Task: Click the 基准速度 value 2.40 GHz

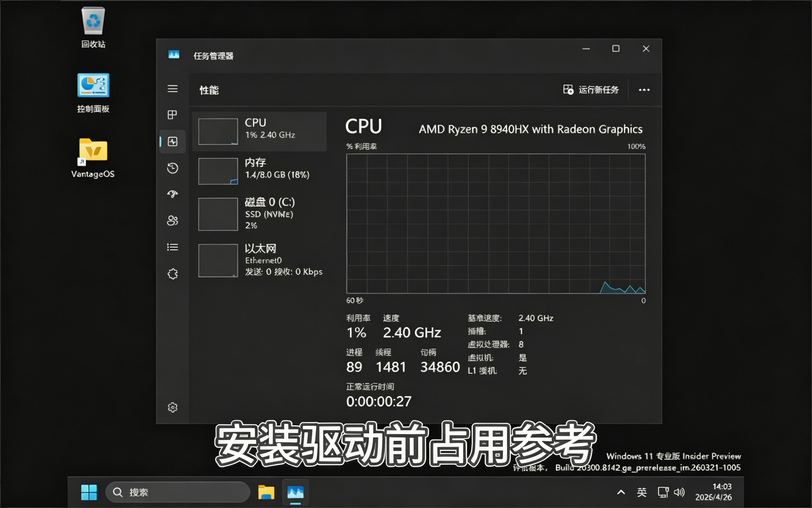Action: tap(536, 318)
